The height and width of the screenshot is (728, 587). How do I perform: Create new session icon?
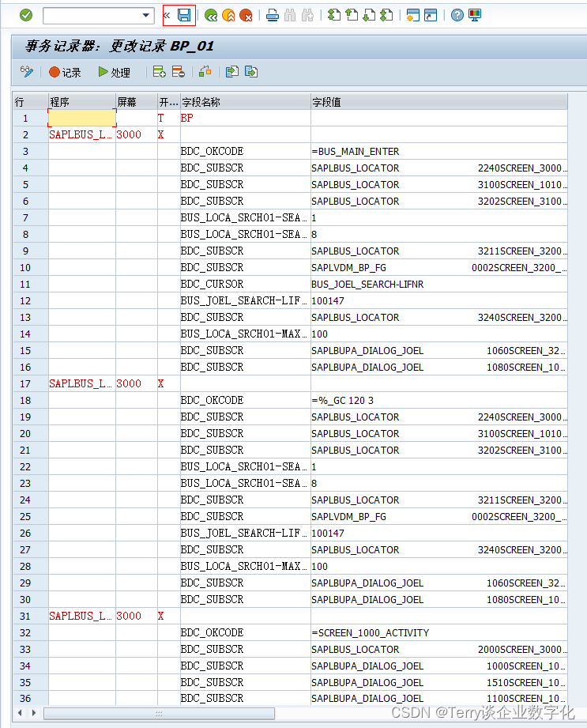tap(412, 16)
